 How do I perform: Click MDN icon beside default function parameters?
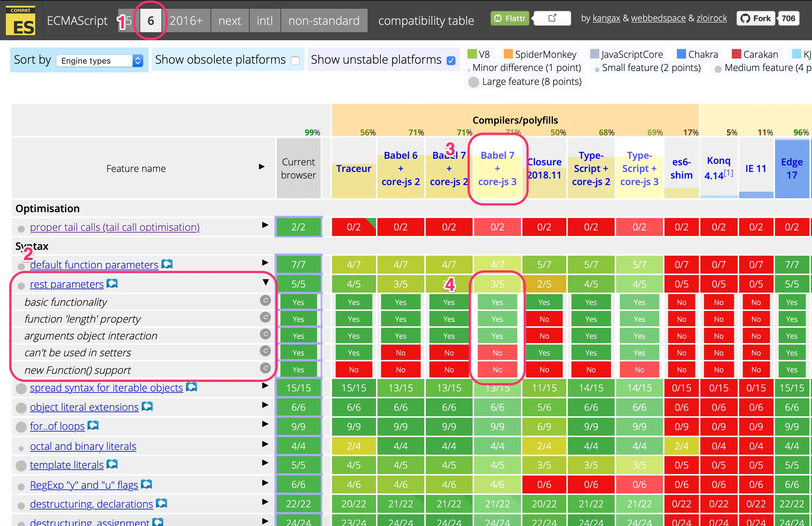click(x=167, y=264)
